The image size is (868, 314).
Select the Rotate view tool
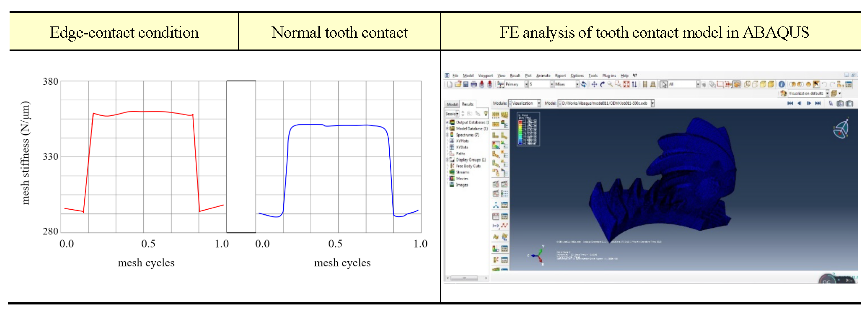point(602,84)
